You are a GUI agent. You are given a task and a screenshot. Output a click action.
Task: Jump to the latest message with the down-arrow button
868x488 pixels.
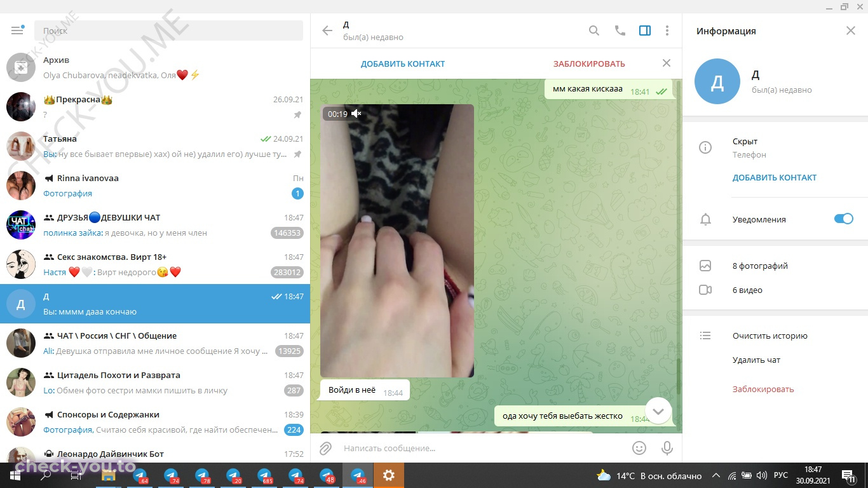658,411
